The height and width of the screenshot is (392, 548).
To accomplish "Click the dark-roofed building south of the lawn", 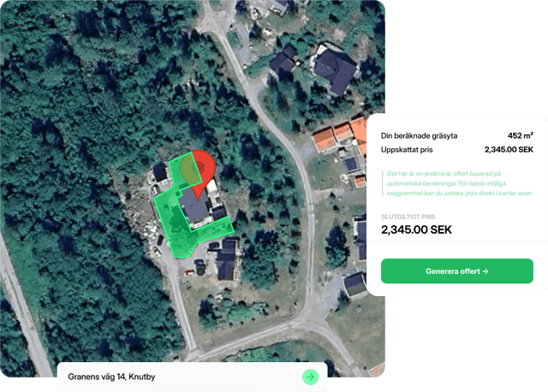I will tap(226, 259).
